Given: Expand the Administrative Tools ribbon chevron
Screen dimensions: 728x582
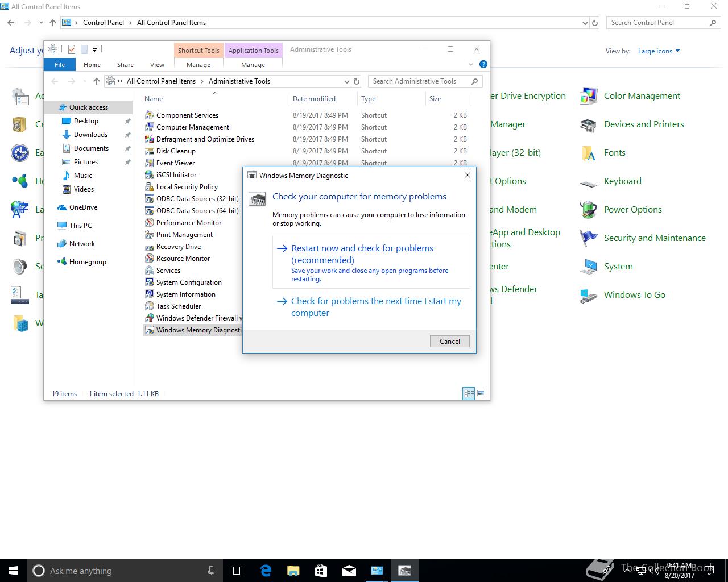Looking at the screenshot, I should 471,65.
